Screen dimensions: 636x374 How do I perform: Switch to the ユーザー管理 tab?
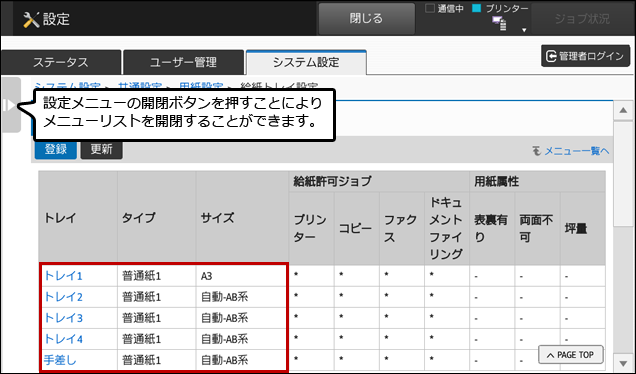(x=183, y=62)
